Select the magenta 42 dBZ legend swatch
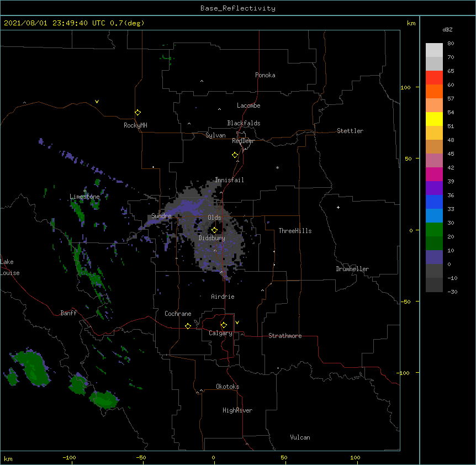The image size is (476, 465). [x=434, y=174]
